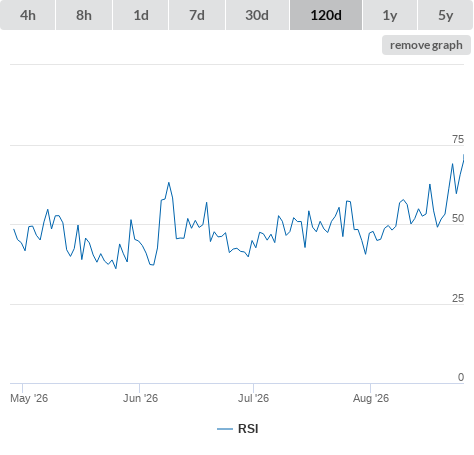The image size is (474, 455).
Task: View the 5y time range
Action: 446,15
